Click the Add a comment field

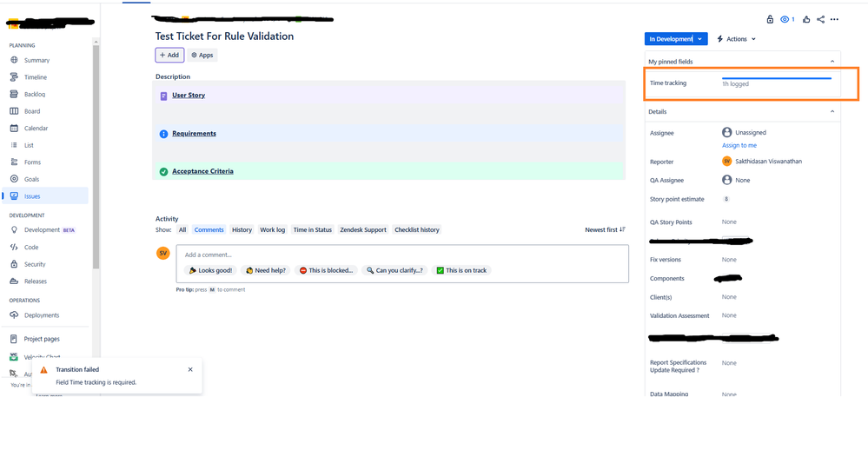pos(402,255)
